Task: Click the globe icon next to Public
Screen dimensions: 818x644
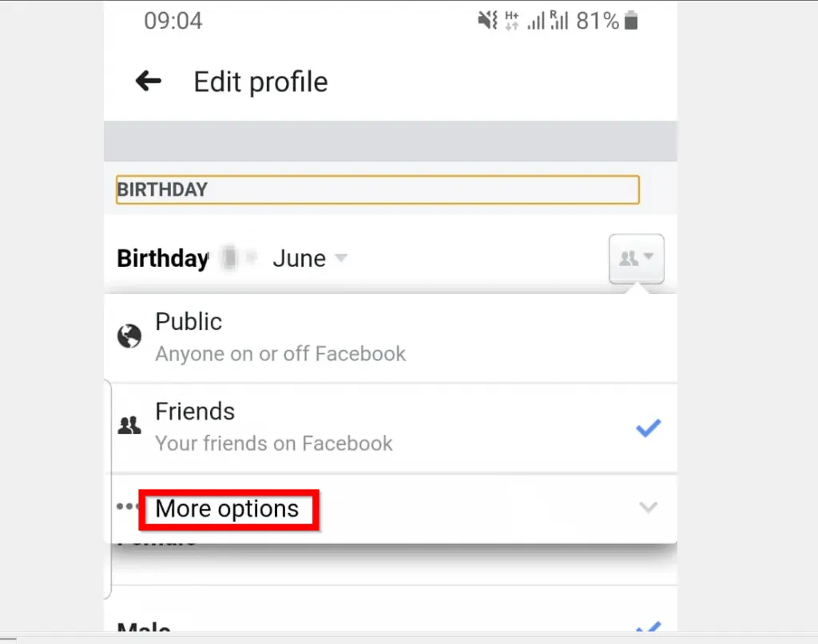Action: click(128, 337)
